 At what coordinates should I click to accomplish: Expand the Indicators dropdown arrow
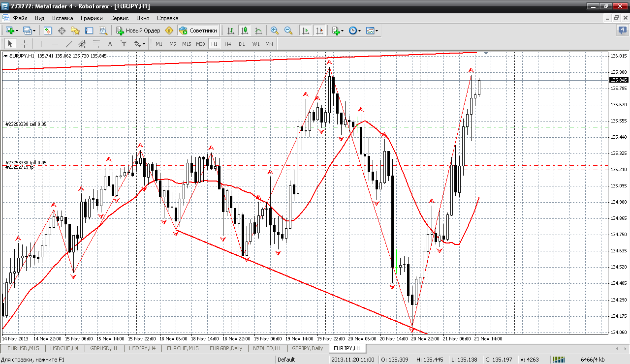[343, 30]
